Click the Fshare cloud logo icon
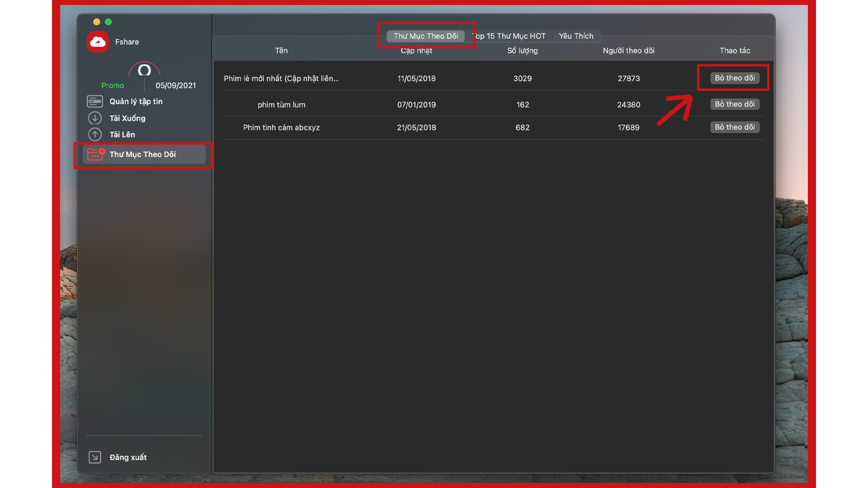Viewport: 868px width, 488px height. (98, 42)
